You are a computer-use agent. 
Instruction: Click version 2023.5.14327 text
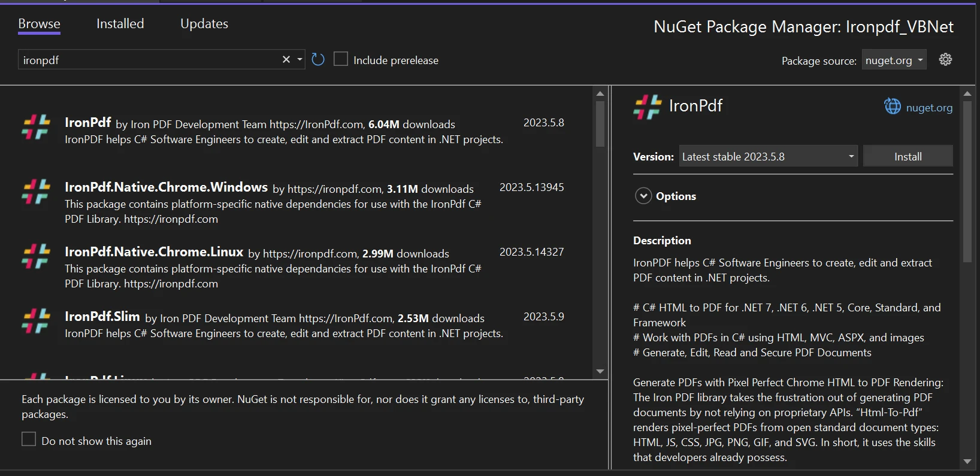(x=531, y=251)
